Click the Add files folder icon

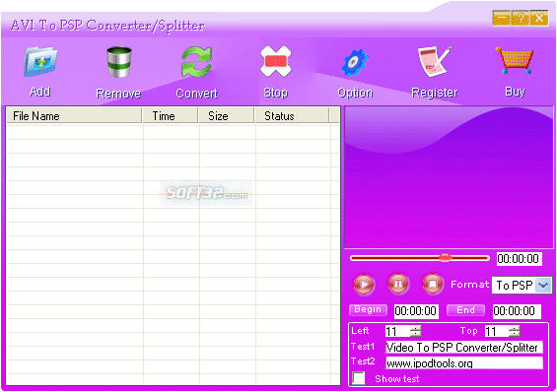(40, 62)
